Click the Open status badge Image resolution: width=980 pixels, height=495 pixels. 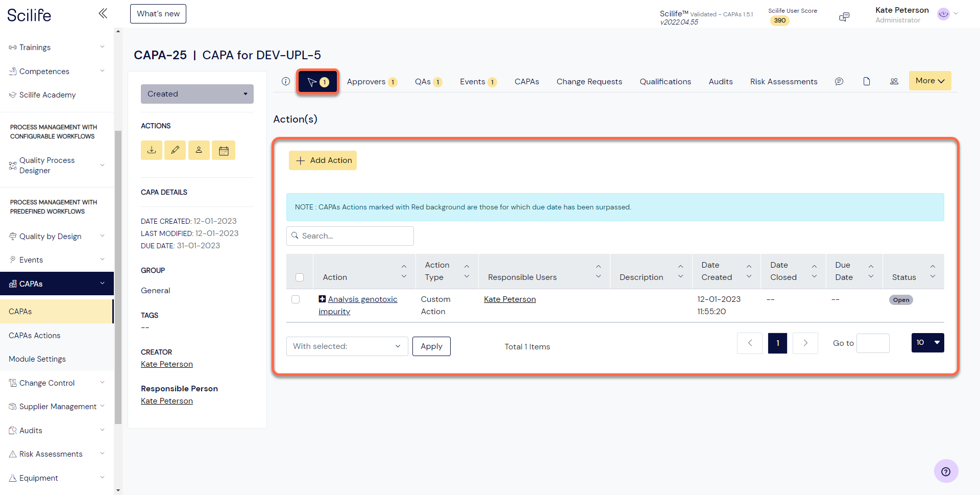[901, 300]
